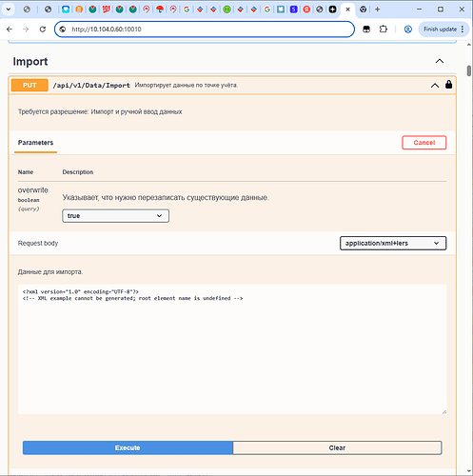The image size is (473, 476).
Task: Click the Clear button
Action: 337,447
